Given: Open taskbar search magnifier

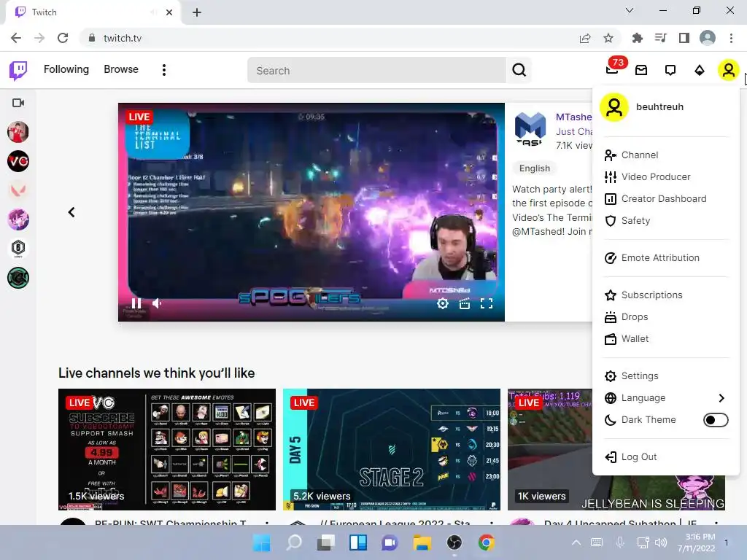Looking at the screenshot, I should 294,542.
